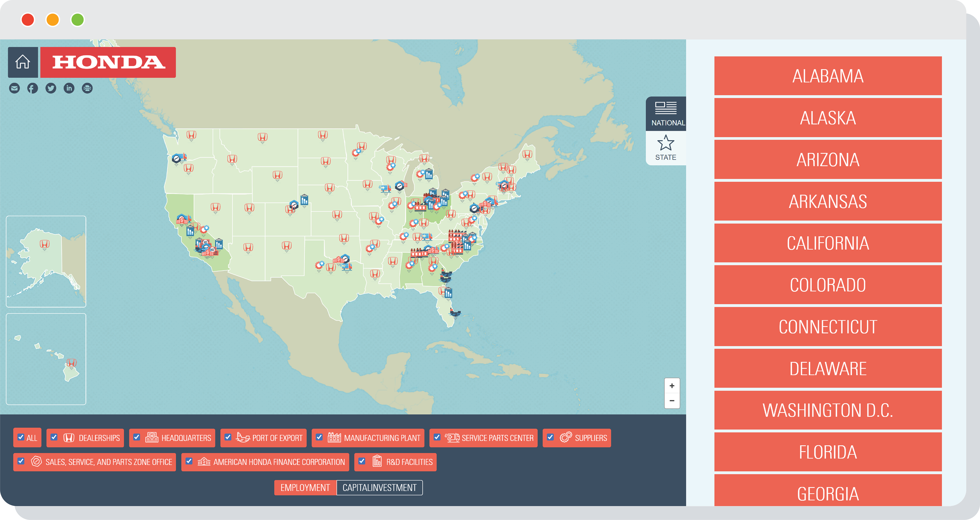Image resolution: width=980 pixels, height=520 pixels.
Task: Click the home icon next to Honda logo
Action: pyautogui.click(x=23, y=62)
